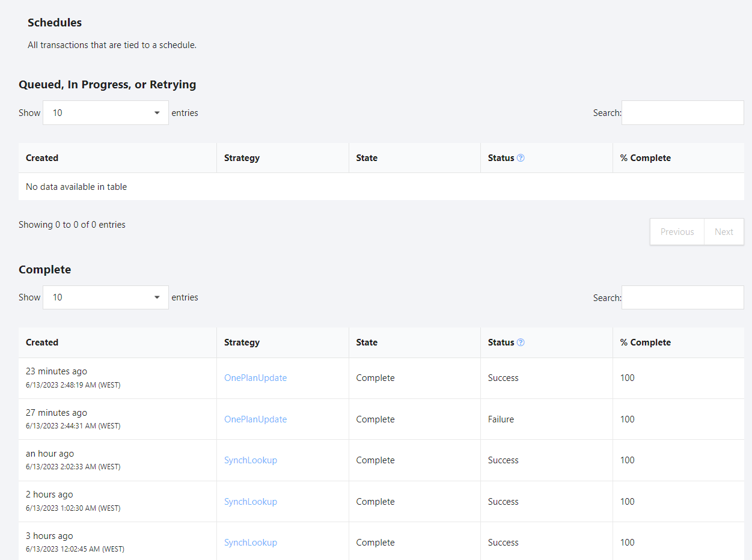Click the Queued table Search field
This screenshot has width=752, height=560.
[682, 112]
